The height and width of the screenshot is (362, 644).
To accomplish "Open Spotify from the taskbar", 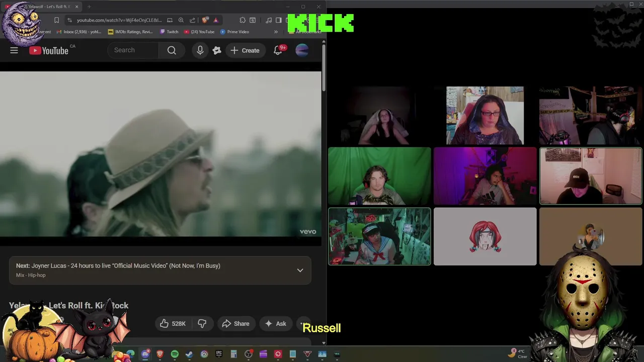I will [x=175, y=354].
